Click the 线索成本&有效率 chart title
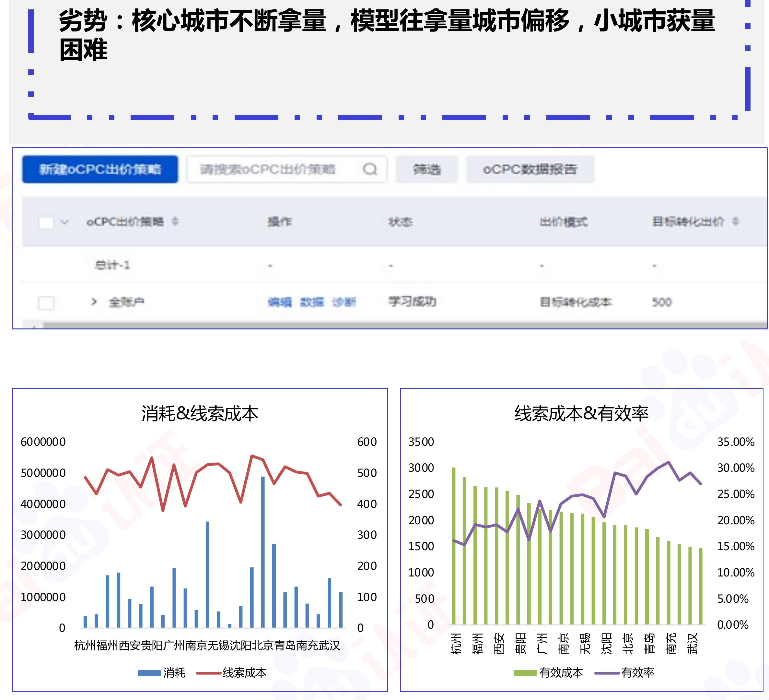Screen dimensions: 769x700 (582, 414)
